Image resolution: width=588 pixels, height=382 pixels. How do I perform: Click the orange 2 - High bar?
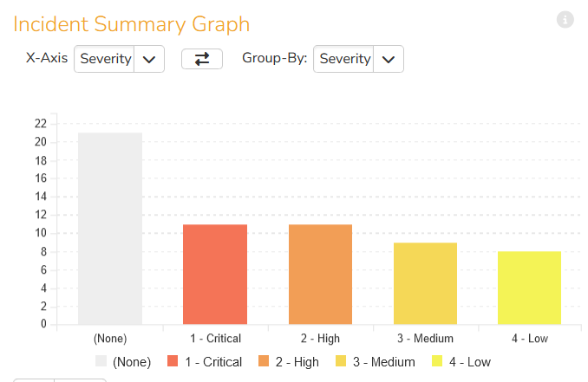[320, 275]
